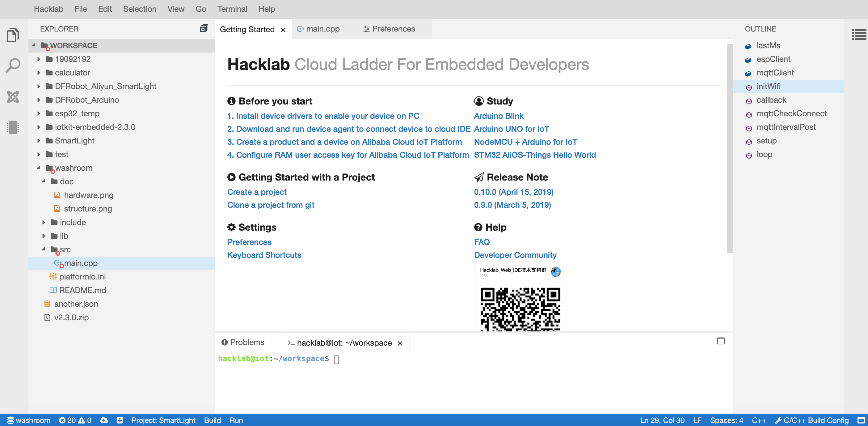
Task: Close the Getting Started tab
Action: click(x=283, y=30)
